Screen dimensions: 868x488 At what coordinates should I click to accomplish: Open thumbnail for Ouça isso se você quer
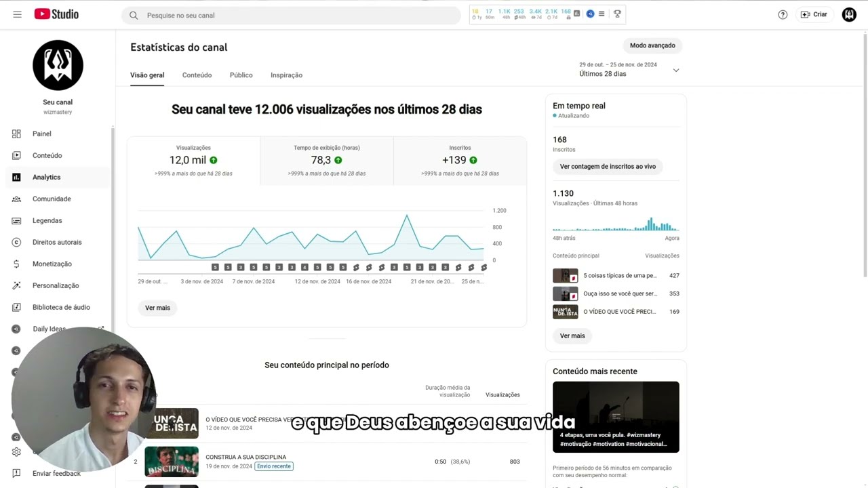(565, 293)
